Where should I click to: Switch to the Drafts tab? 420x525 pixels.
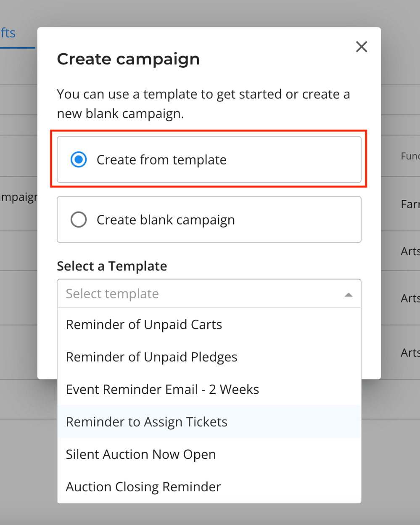click(8, 33)
